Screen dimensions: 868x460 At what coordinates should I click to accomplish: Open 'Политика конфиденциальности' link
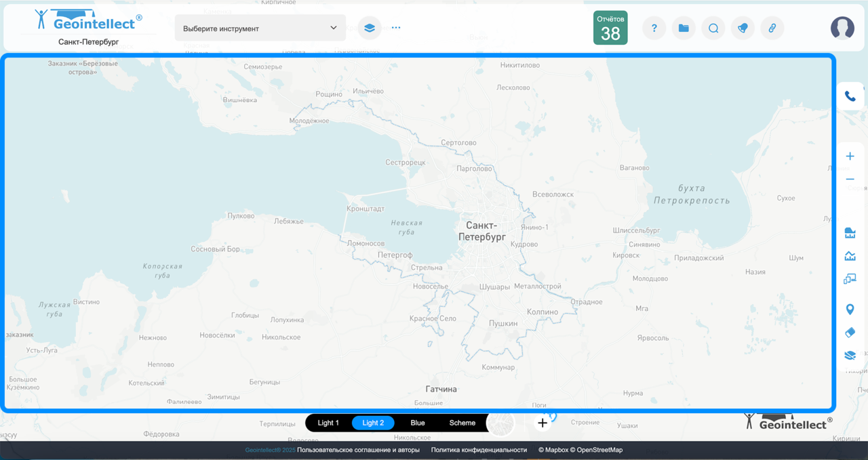(x=479, y=450)
